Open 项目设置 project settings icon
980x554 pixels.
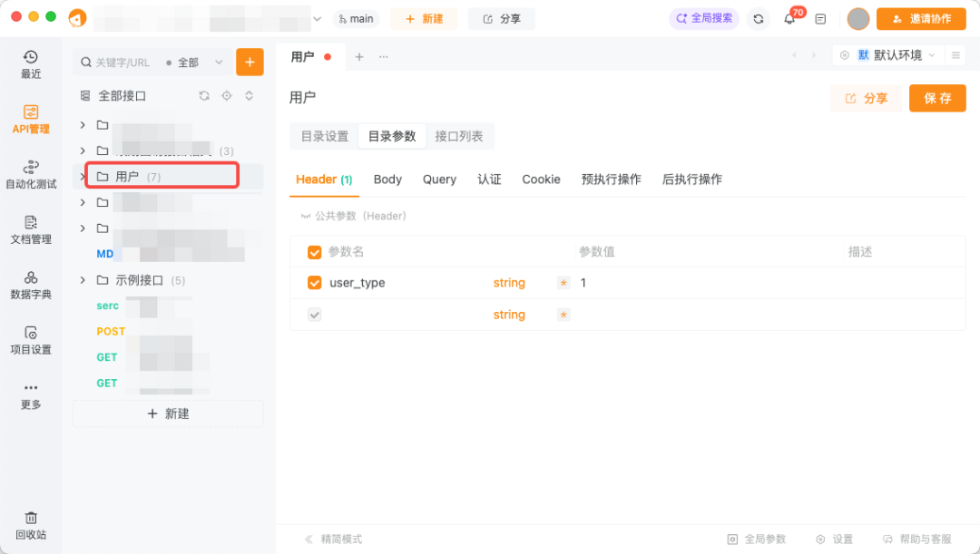[x=31, y=340]
